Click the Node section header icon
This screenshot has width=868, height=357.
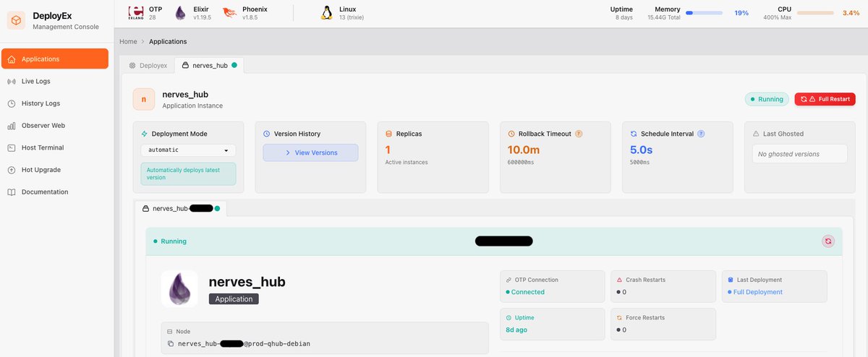[170, 331]
